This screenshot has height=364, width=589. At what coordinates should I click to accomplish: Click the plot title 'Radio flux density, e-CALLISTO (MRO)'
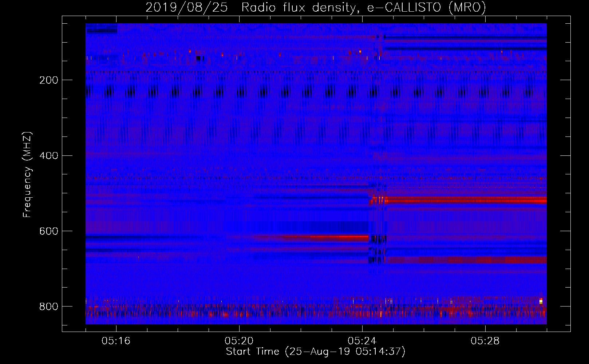point(363,8)
